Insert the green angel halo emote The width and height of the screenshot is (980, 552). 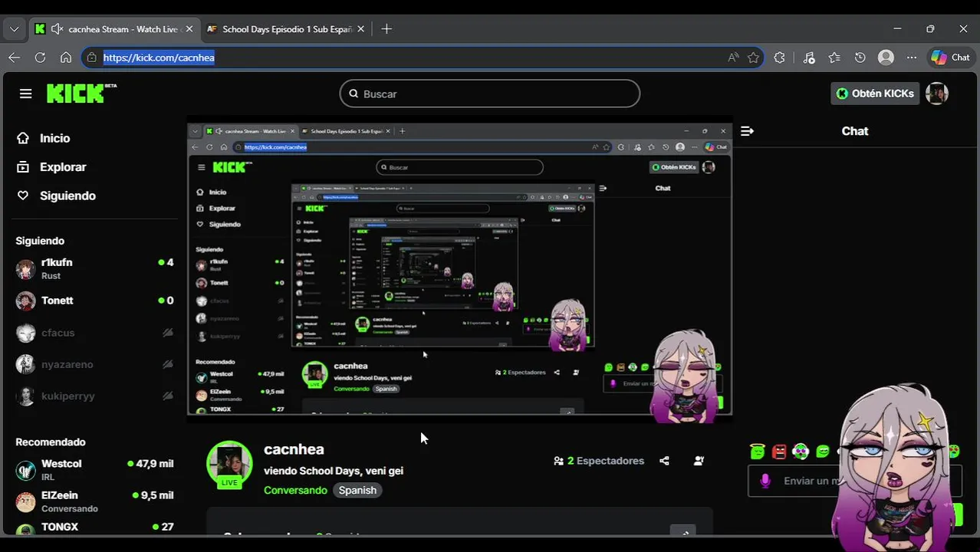point(758,452)
